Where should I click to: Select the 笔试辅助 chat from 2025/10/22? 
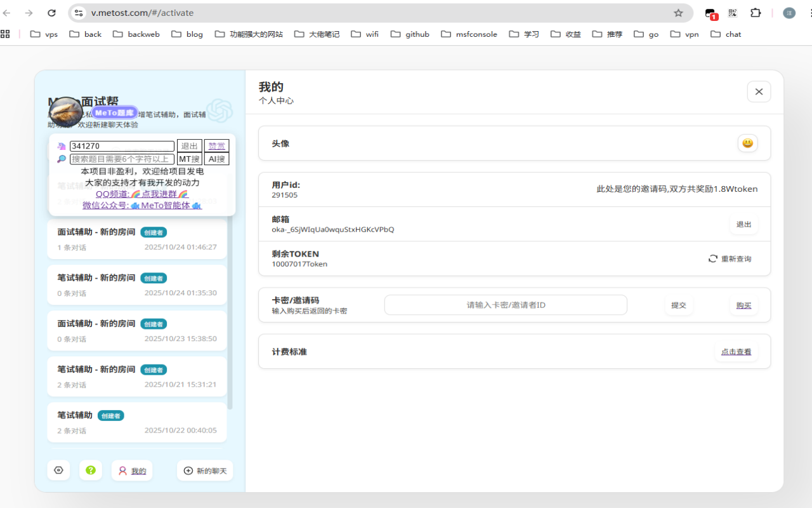137,422
